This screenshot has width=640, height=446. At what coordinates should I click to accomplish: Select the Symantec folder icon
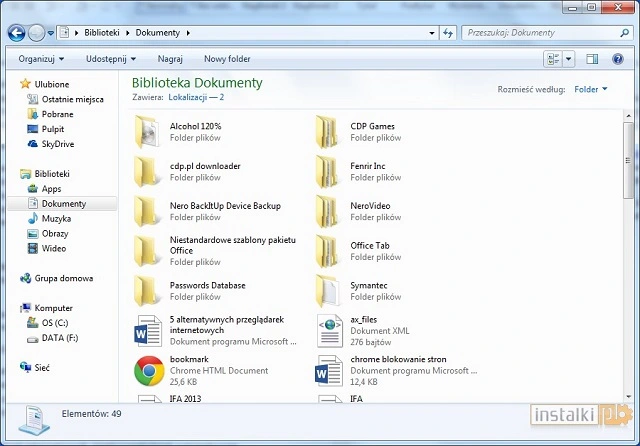pyautogui.click(x=329, y=290)
